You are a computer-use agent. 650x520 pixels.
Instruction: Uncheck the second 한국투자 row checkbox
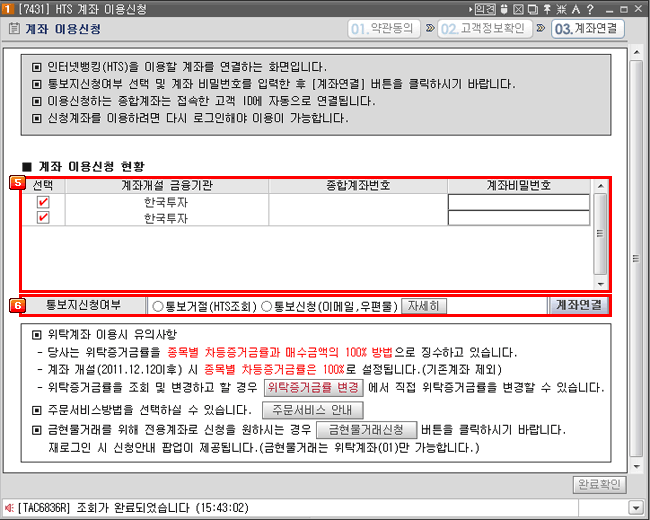point(43,218)
